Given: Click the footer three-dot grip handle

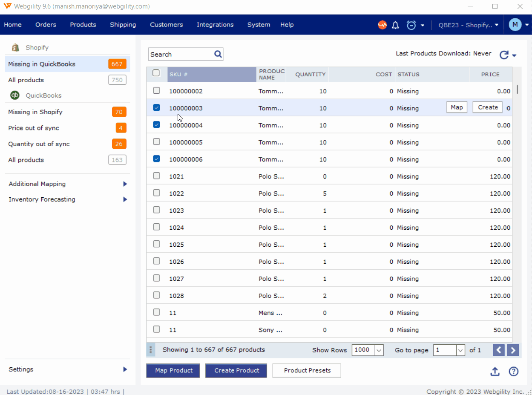Looking at the screenshot, I should (150, 350).
